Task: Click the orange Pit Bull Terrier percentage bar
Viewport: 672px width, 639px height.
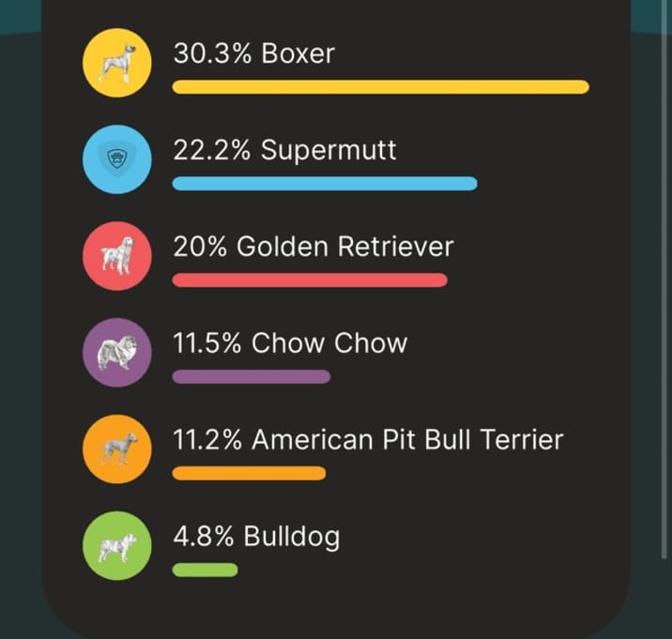Action: point(249,473)
